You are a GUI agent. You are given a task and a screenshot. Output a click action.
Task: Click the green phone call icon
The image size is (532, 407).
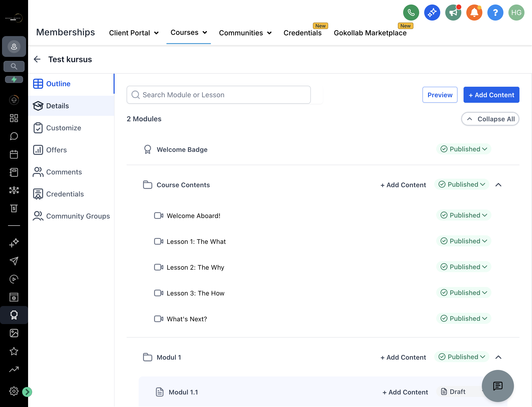click(411, 12)
